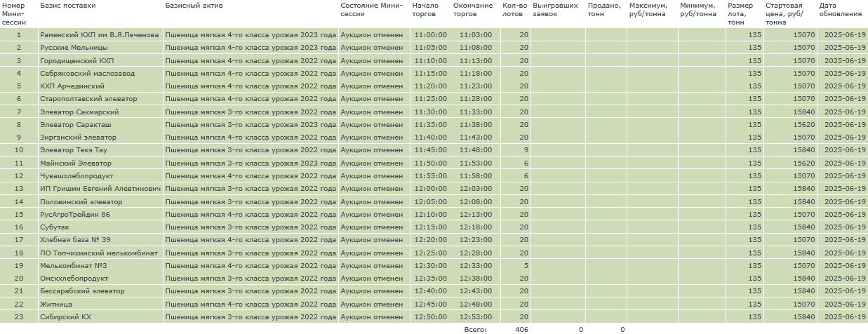
Task: Click start price 15620 in Элеватор Саракташ row
Action: 790,124
